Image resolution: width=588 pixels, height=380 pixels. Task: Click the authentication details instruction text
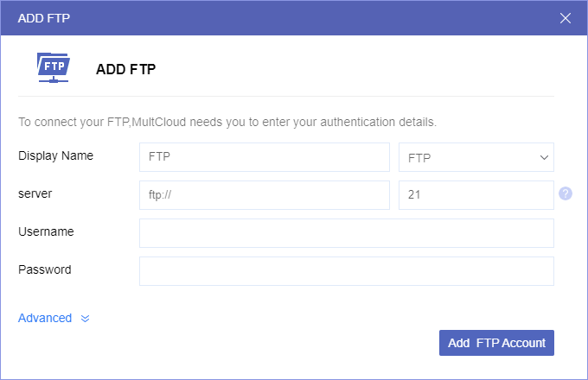(x=227, y=122)
